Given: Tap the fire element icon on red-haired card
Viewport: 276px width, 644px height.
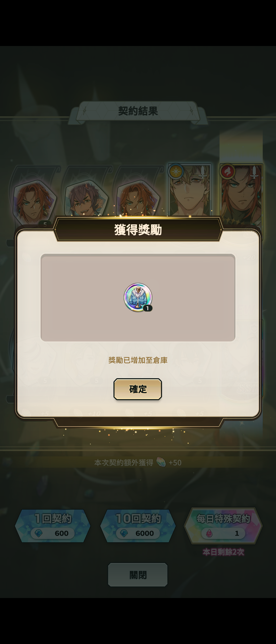Looking at the screenshot, I should pyautogui.click(x=227, y=171).
